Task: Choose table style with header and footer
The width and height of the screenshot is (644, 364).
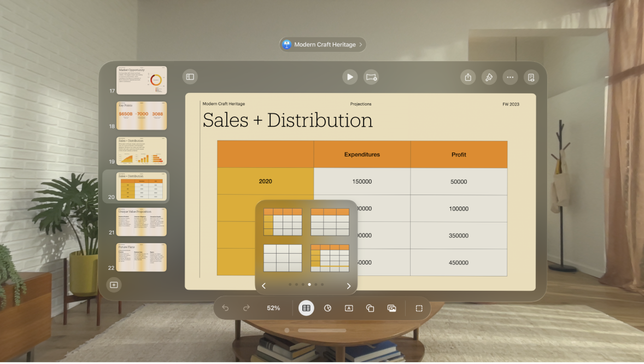Action: click(x=330, y=258)
